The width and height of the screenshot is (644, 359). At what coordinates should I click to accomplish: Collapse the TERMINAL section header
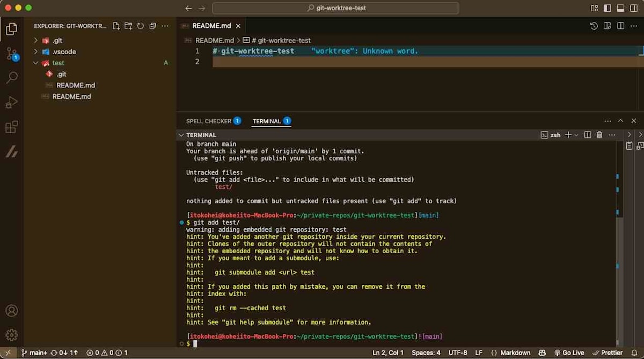tap(181, 135)
